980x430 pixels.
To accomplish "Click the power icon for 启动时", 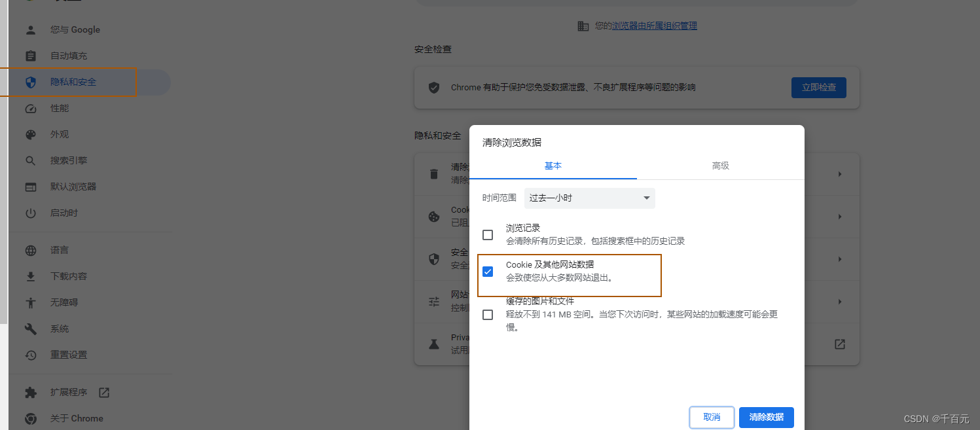I will tap(31, 213).
